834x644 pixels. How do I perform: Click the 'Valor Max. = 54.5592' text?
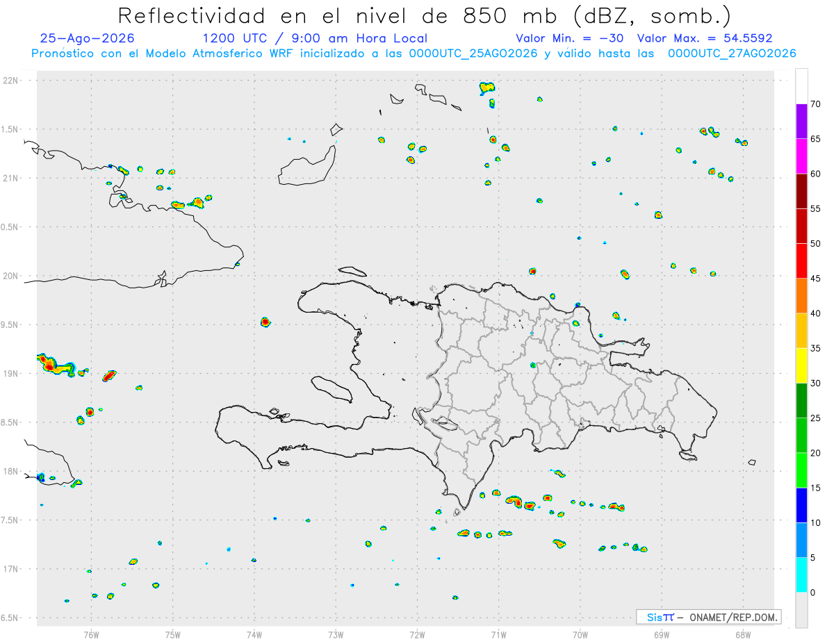tap(705, 38)
